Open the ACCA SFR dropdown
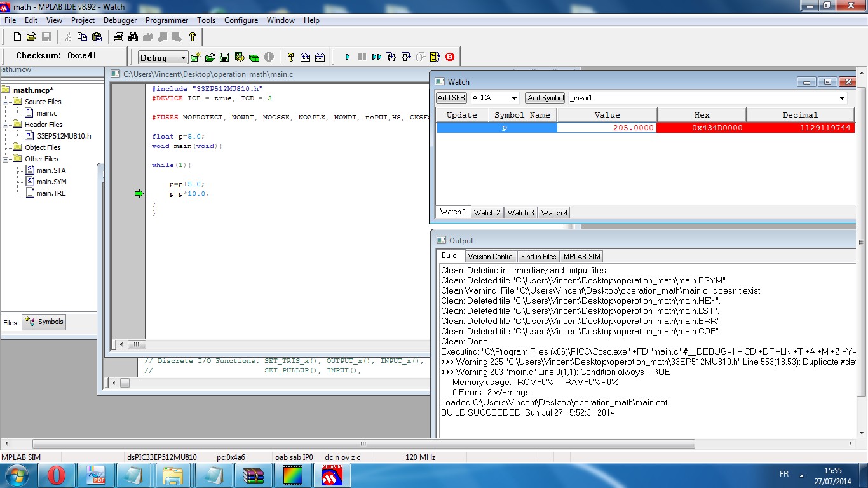The image size is (868, 488). click(x=513, y=98)
